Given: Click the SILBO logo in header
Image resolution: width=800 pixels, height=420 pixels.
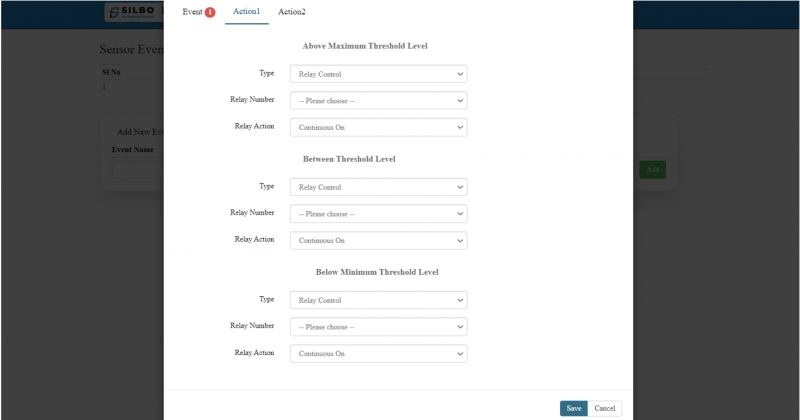Looking at the screenshot, I should point(134,13).
